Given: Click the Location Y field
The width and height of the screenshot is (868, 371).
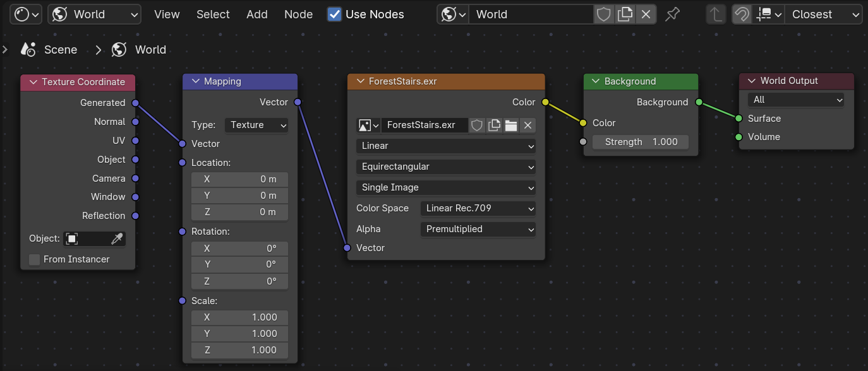Looking at the screenshot, I should [239, 196].
